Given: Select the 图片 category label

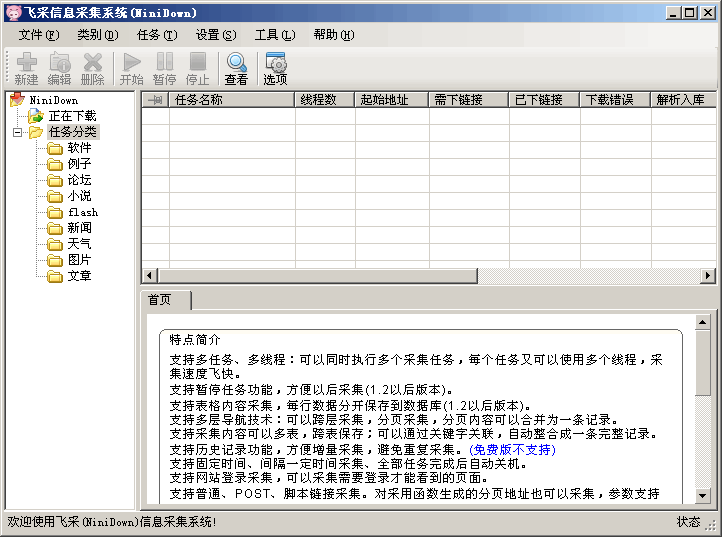Looking at the screenshot, I should pos(80,260).
